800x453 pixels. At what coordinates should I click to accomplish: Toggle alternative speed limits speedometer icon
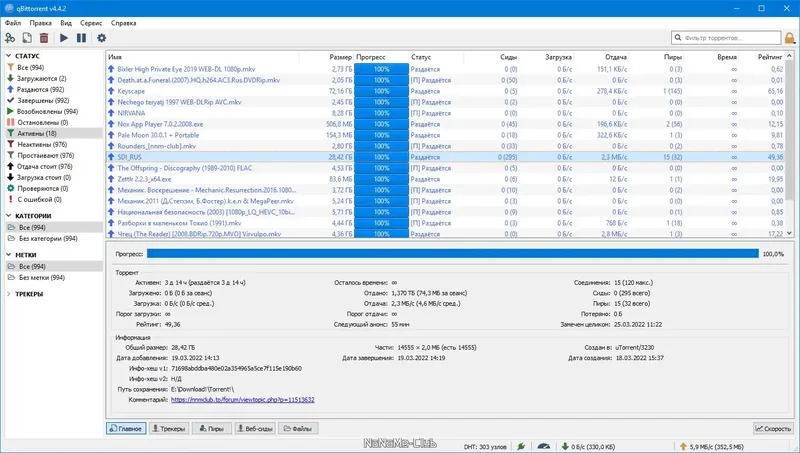[543, 446]
